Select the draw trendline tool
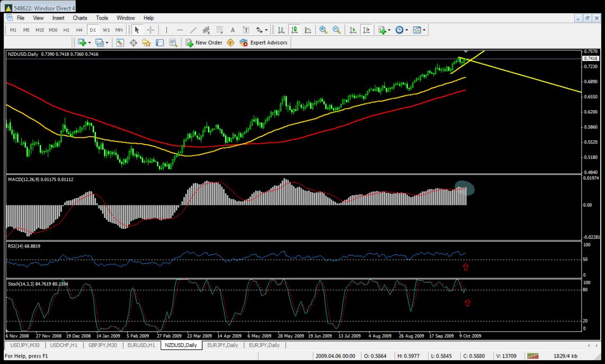This screenshot has height=364, width=605. coord(193,30)
